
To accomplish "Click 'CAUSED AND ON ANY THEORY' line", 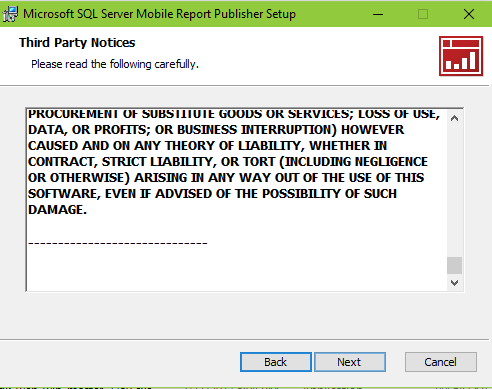I will coord(207,146).
